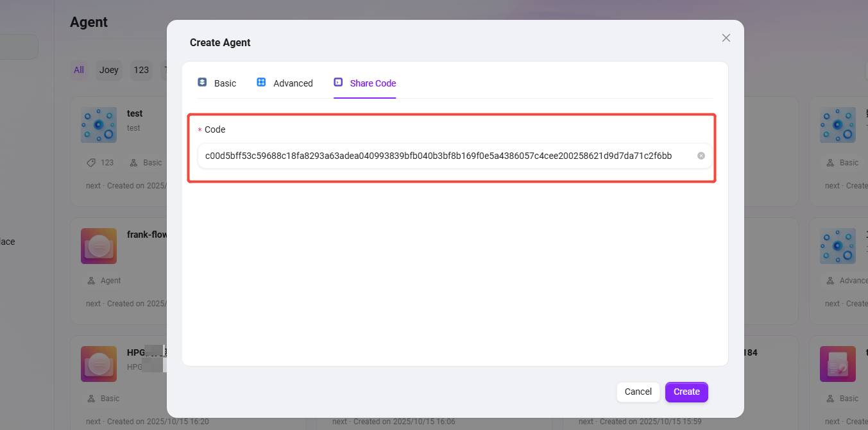The width and height of the screenshot is (868, 430).
Task: Click the Share Code tab terminal icon
Action: point(338,83)
